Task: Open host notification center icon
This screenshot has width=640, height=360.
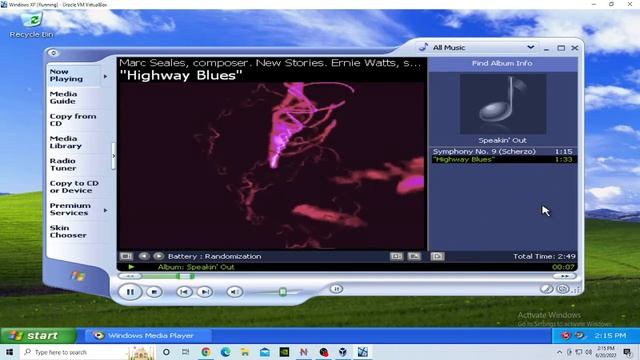Action: point(628,352)
